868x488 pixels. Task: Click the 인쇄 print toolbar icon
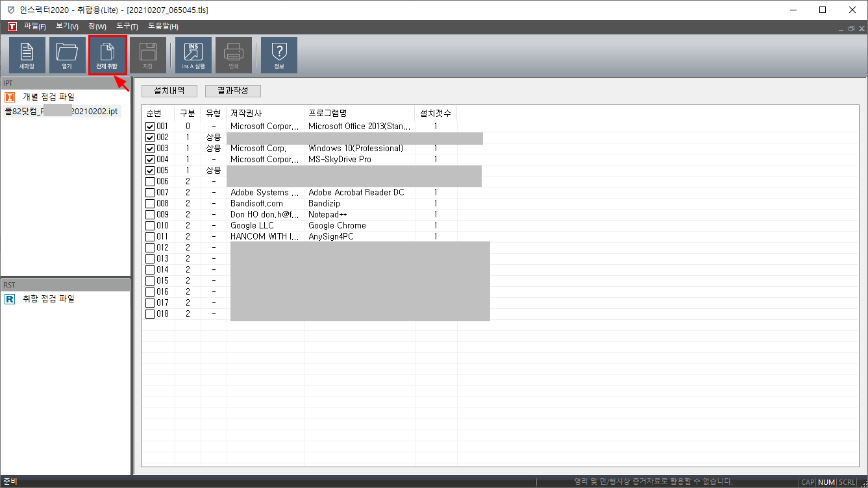click(x=234, y=55)
